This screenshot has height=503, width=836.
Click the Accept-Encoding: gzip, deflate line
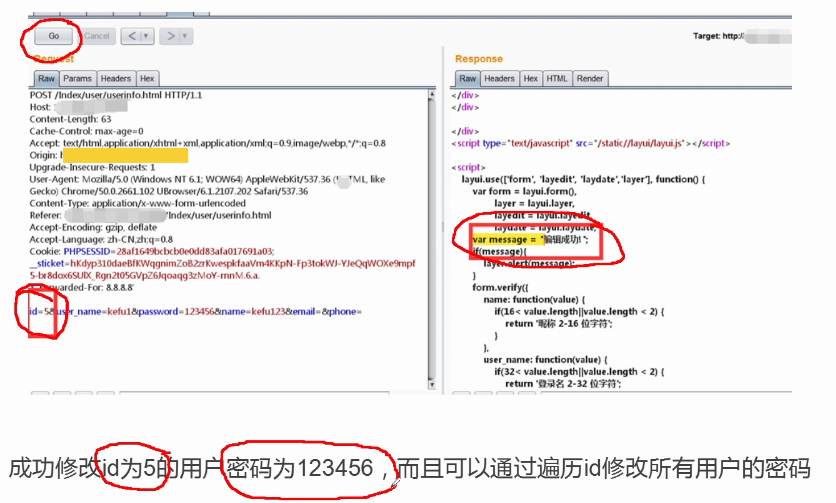tap(93, 227)
